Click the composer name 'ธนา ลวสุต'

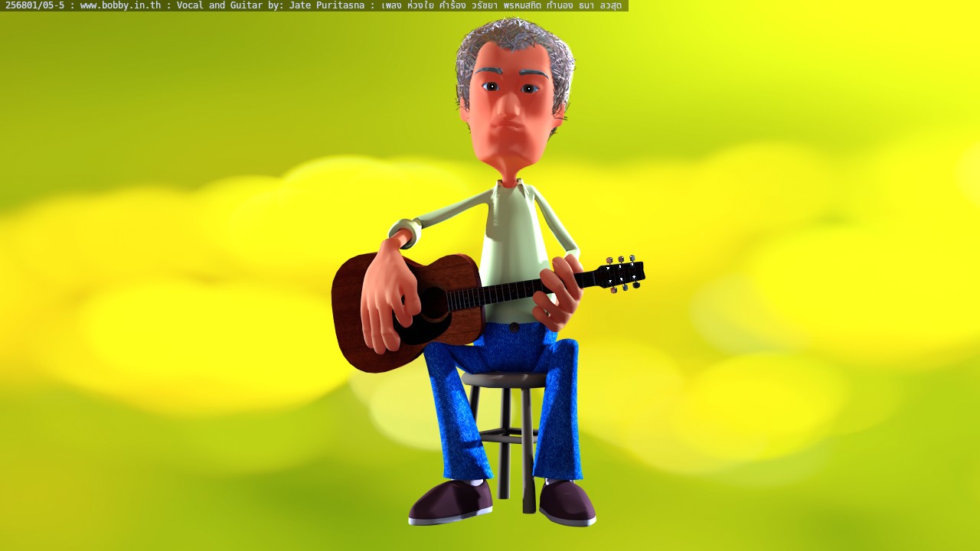point(600,5)
